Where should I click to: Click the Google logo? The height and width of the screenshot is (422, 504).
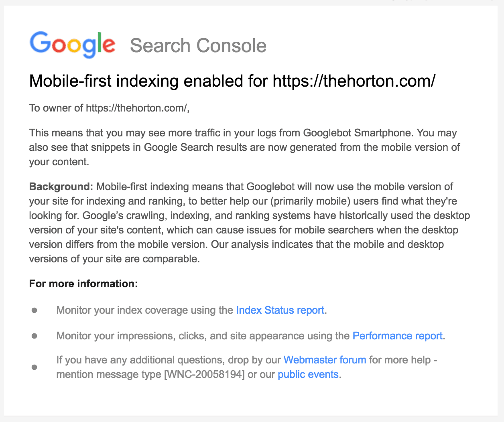pyautogui.click(x=72, y=44)
